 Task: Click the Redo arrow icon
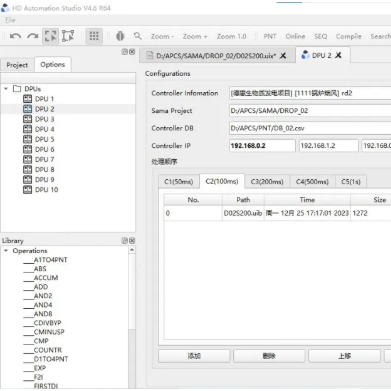pos(32,36)
